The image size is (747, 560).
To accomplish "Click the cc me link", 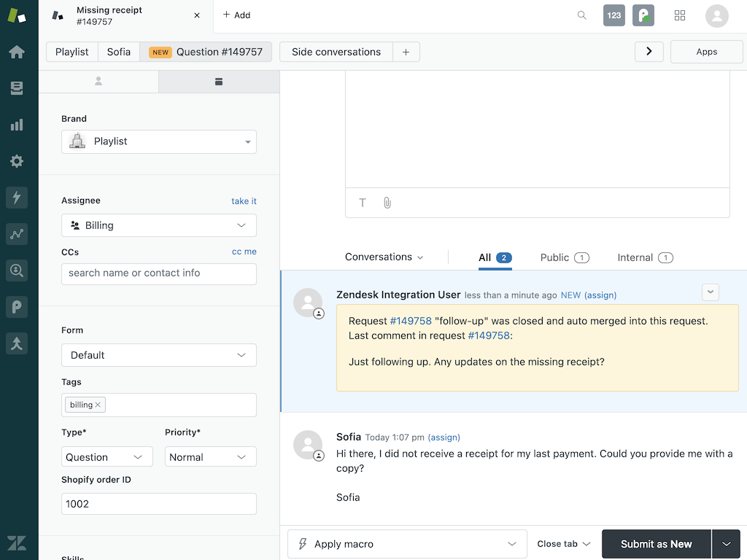I will click(x=244, y=252).
